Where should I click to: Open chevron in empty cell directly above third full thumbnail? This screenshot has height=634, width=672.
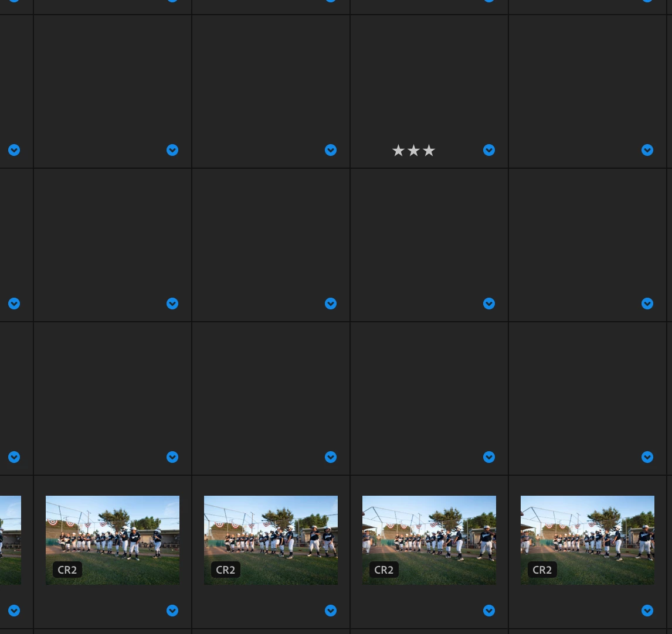(489, 457)
